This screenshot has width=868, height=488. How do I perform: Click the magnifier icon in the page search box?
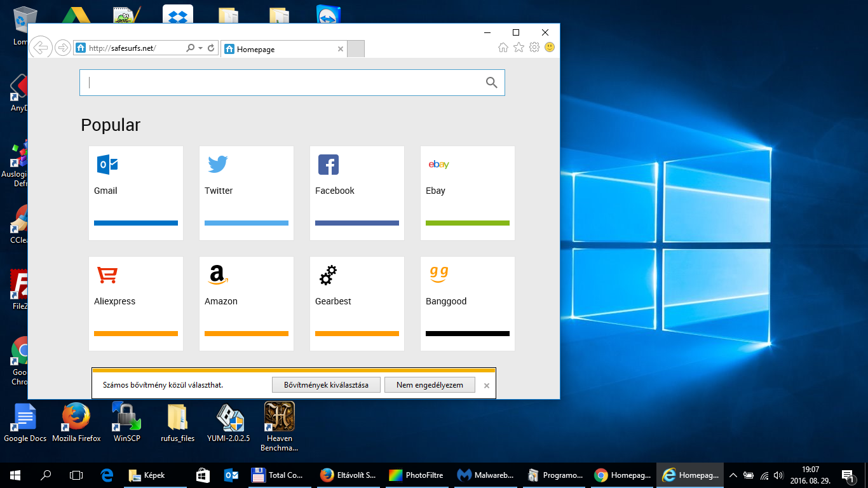pos(491,83)
